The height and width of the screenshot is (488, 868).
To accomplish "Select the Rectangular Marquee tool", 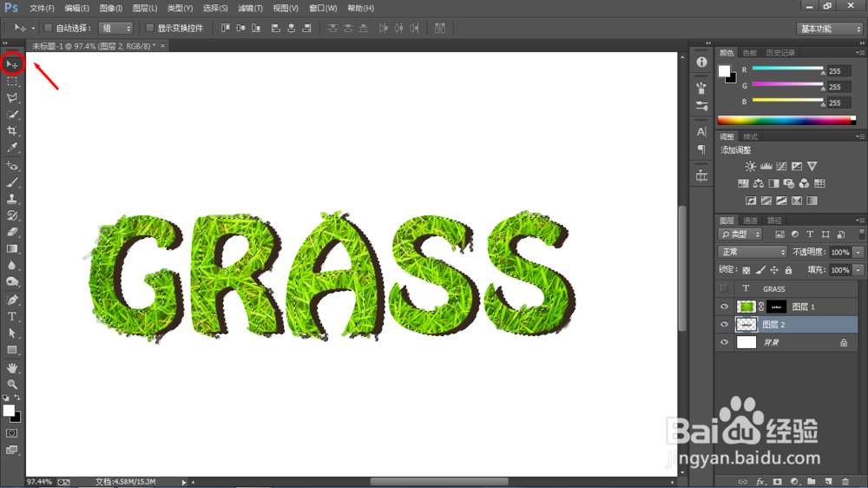I will (x=12, y=82).
